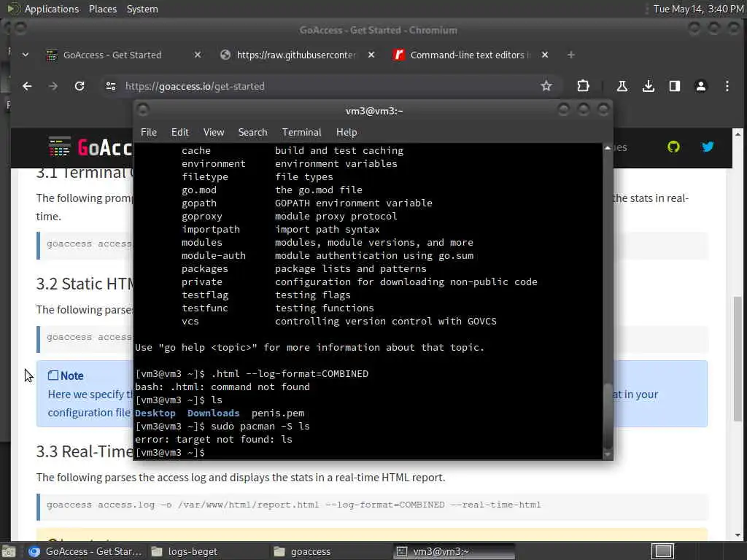This screenshot has width=747, height=560.
Task: Open the Places menu in top panel
Action: pyautogui.click(x=102, y=9)
